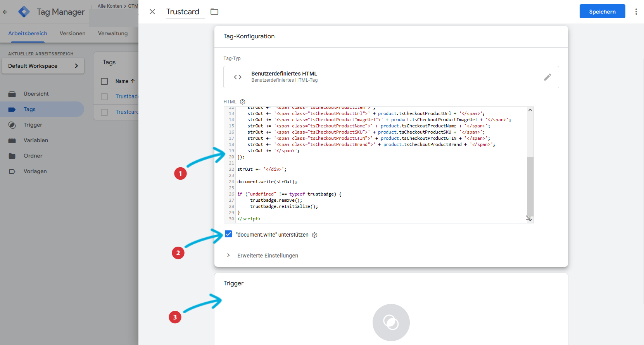
Task: Open the three-dot more options menu
Action: coord(636,12)
